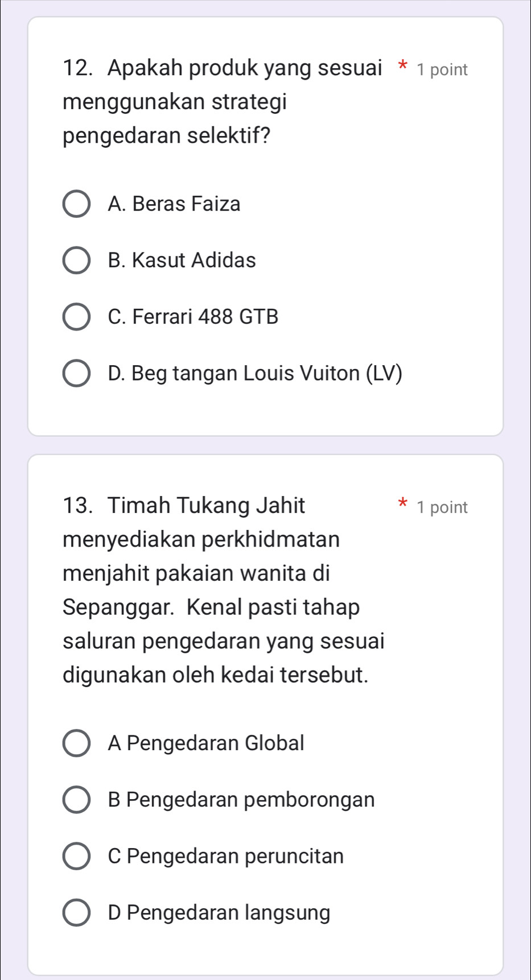
Task: Click the question 13 'Timah Tukang Jahit' heading
Action: coord(184,505)
